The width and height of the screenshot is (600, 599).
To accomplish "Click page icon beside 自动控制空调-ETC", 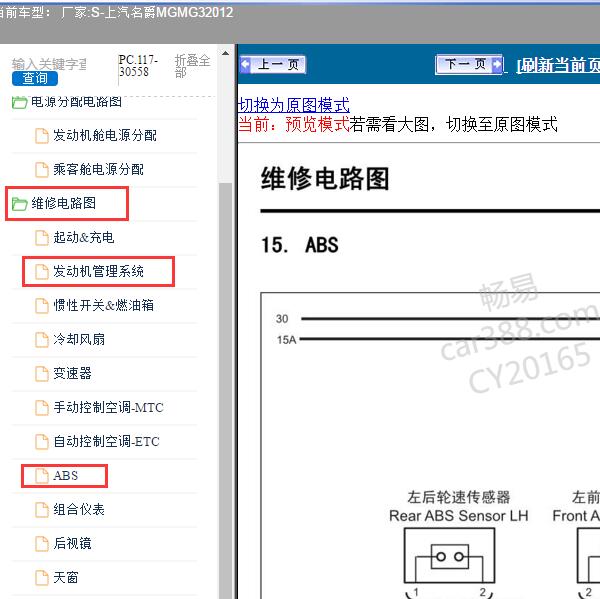I will pyautogui.click(x=42, y=442).
